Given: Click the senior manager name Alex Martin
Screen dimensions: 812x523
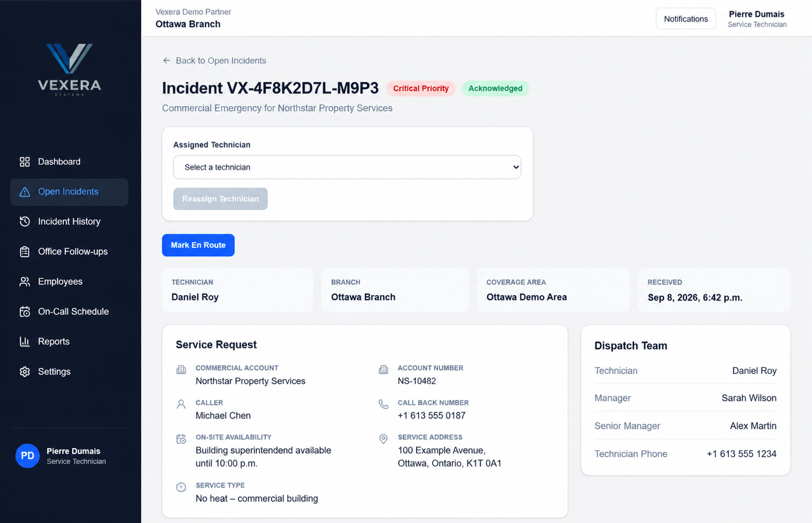Looking at the screenshot, I should point(753,426).
